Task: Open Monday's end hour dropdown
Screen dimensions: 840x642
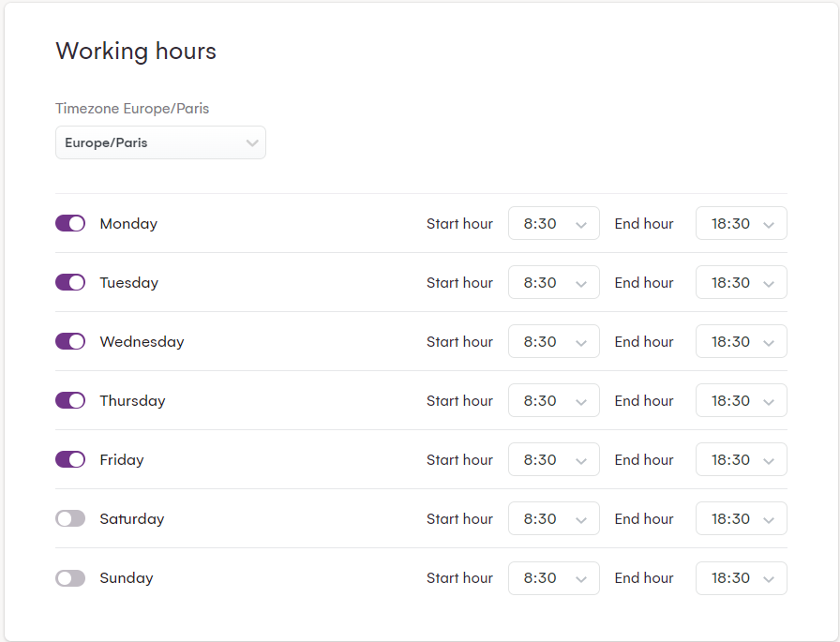Action: coord(741,223)
